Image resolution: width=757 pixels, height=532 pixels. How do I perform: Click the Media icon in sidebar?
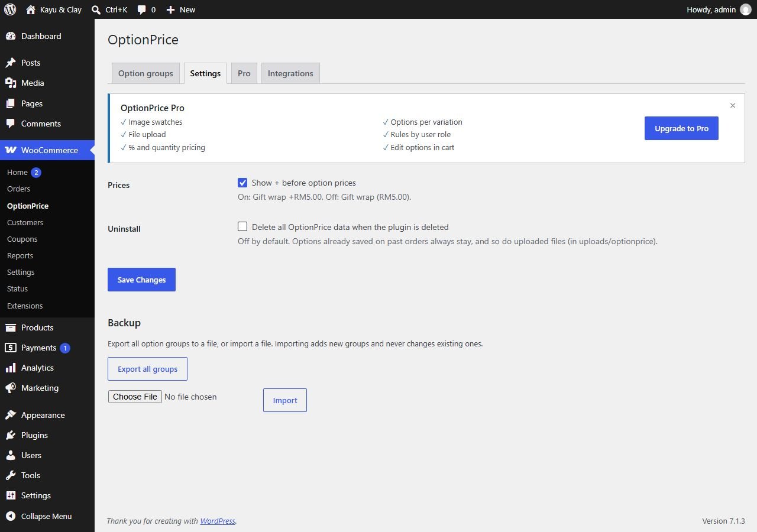coord(11,83)
